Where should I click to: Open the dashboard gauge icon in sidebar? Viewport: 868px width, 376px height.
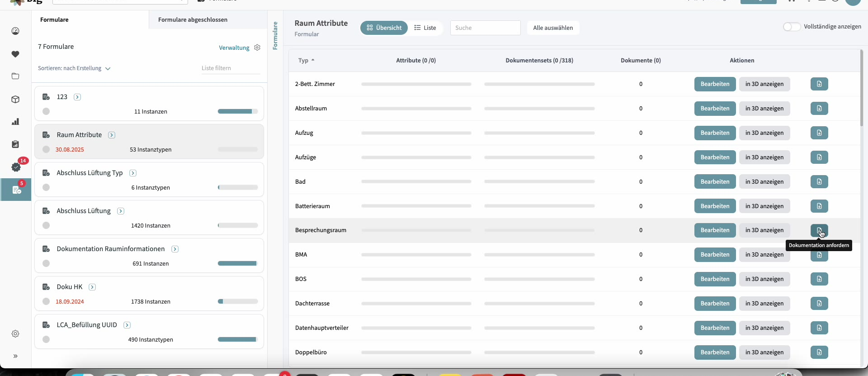(x=15, y=31)
